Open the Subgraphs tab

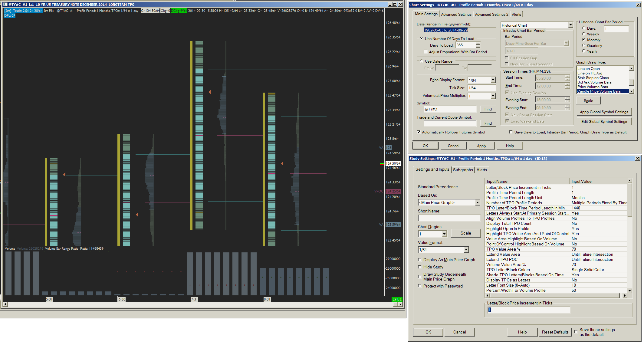point(463,170)
